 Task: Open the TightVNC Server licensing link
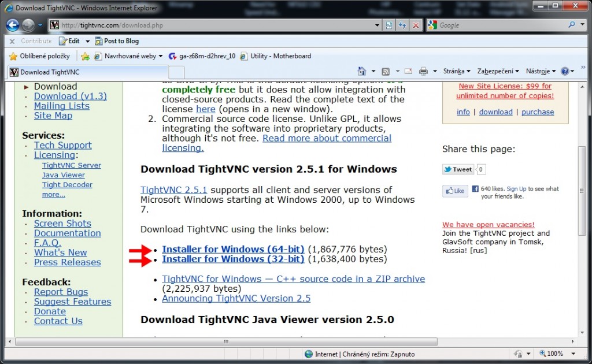71,165
